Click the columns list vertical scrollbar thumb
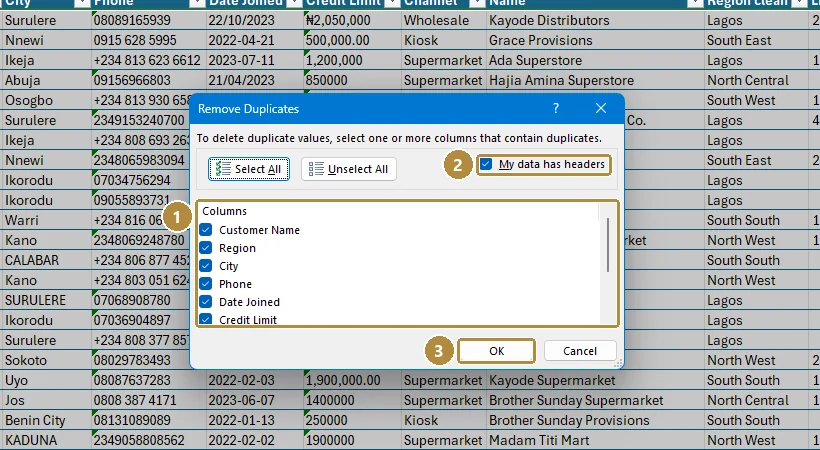The image size is (820, 450). (608, 245)
